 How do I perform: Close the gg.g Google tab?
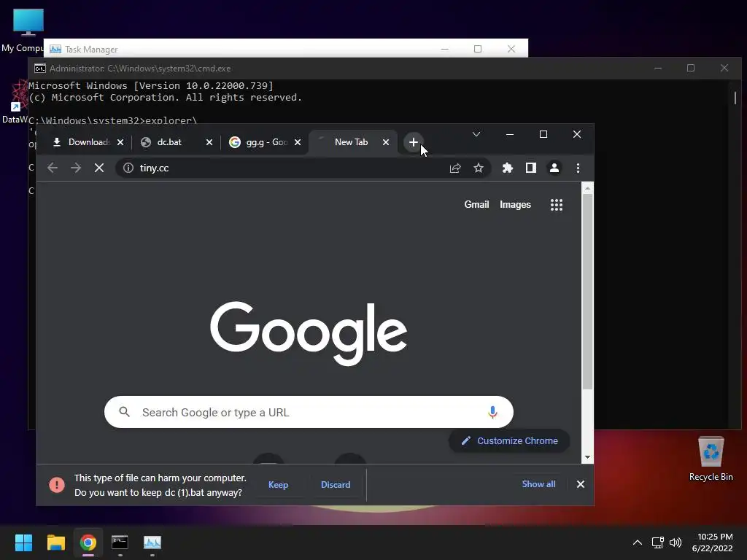(298, 142)
